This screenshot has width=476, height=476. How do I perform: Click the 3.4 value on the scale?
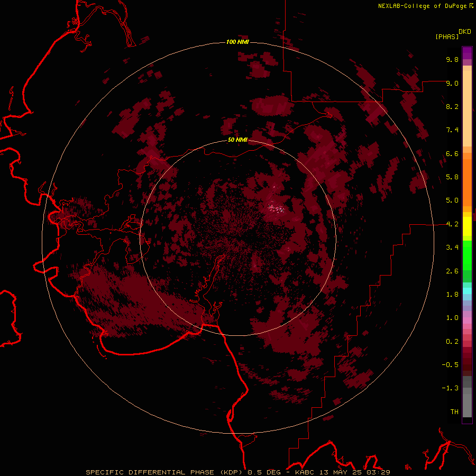452,248
